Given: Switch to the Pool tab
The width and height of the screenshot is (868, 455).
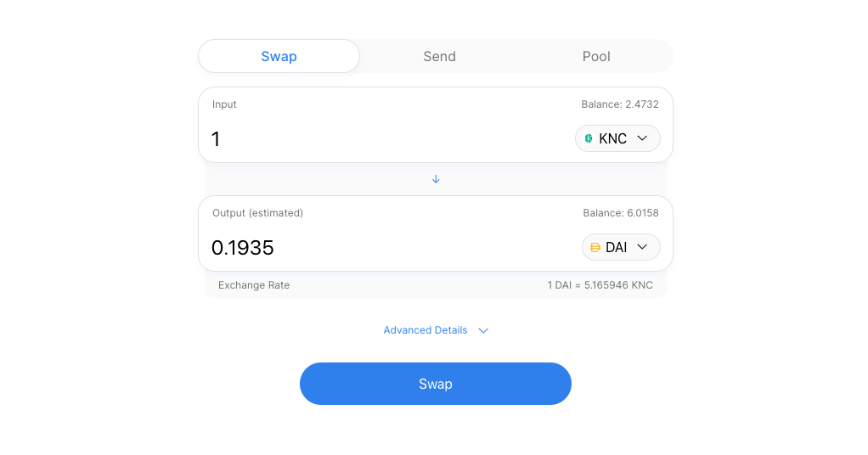Looking at the screenshot, I should (x=596, y=57).
